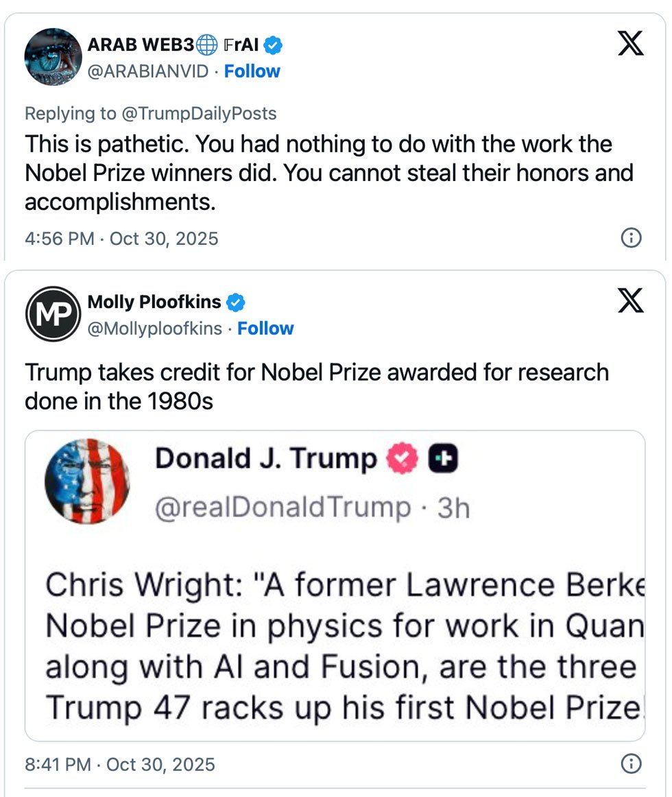Click the X logo on Molly Ploofkins' tweet

630,300
